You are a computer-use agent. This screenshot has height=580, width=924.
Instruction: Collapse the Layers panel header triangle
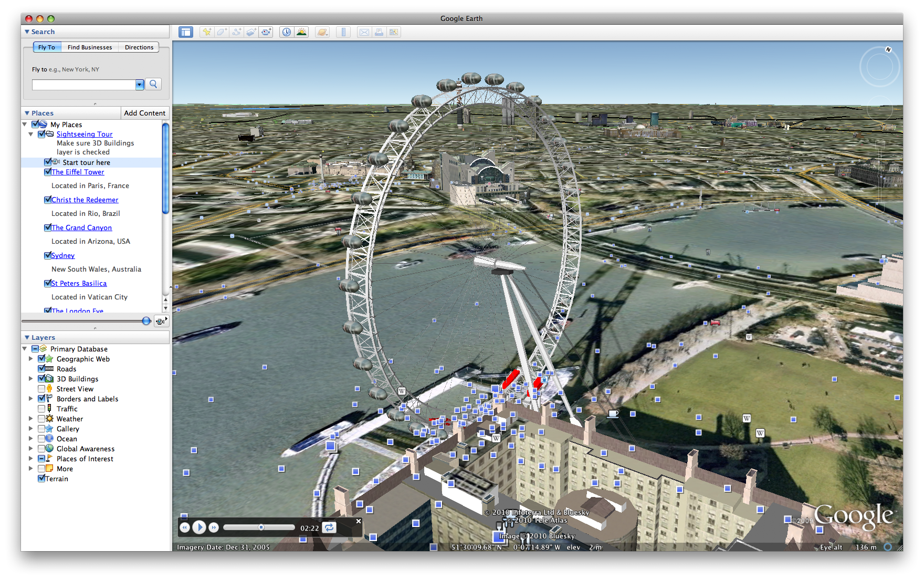[27, 337]
